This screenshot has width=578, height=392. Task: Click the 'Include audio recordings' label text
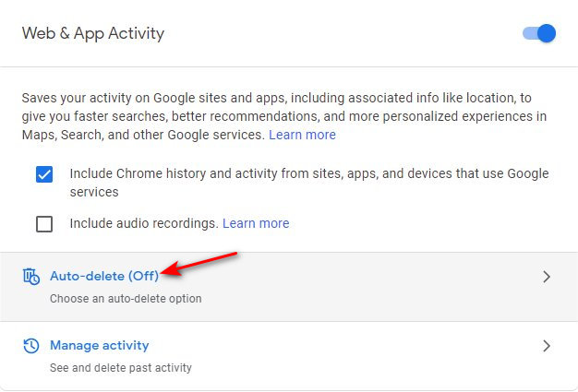pos(144,223)
